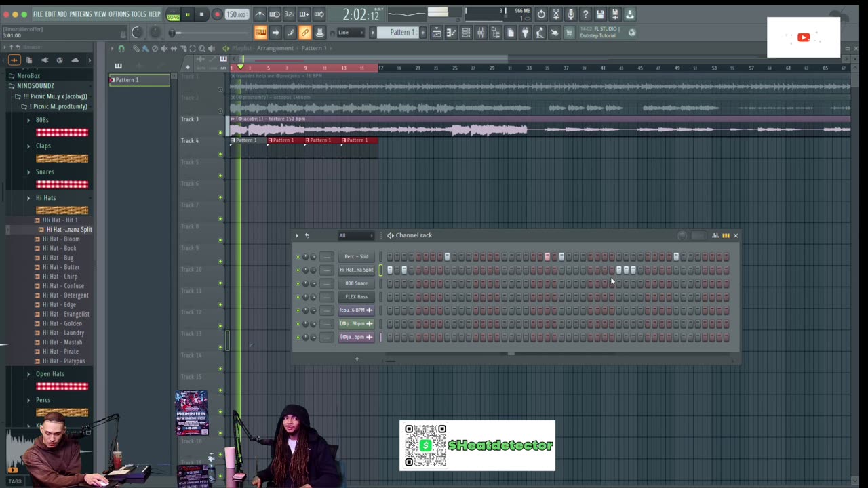Toggle the loop recording icon

coord(319,14)
